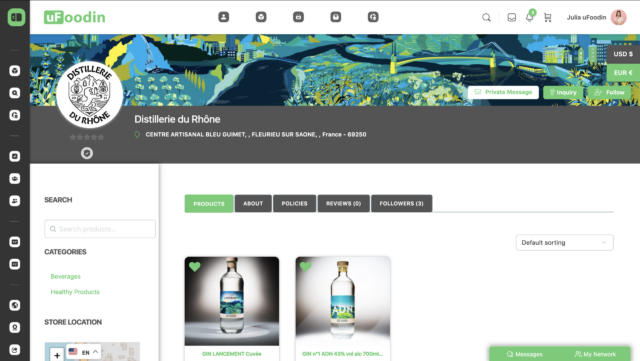The width and height of the screenshot is (640, 361).
Task: Open the Messages chat bar
Action: (524, 354)
